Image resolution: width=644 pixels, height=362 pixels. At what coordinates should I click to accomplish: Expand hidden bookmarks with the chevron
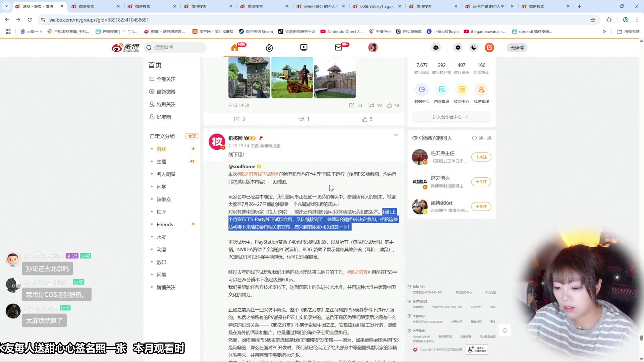click(604, 31)
